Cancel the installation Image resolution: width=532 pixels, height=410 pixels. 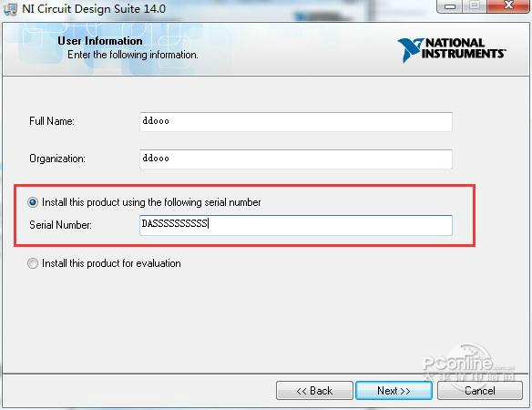click(480, 391)
